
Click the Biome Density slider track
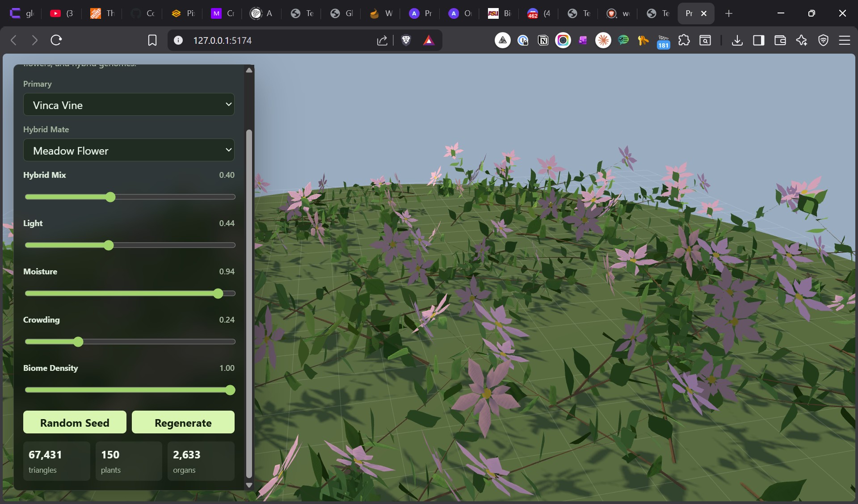(130, 390)
